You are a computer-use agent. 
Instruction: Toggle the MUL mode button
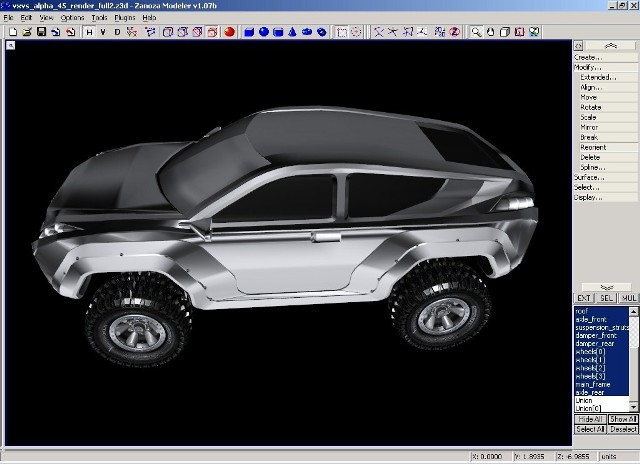point(628,298)
